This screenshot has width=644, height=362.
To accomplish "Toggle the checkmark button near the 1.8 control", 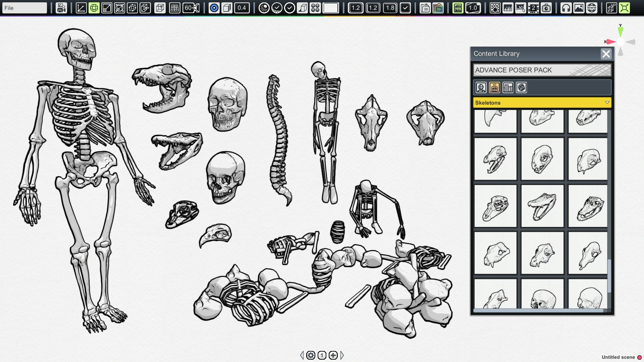I will [x=406, y=8].
